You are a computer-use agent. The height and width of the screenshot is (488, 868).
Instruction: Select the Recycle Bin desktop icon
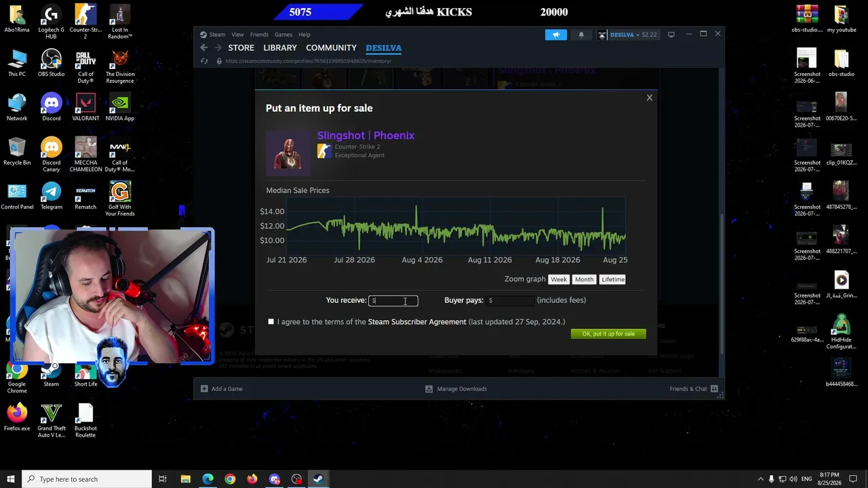pyautogui.click(x=17, y=152)
